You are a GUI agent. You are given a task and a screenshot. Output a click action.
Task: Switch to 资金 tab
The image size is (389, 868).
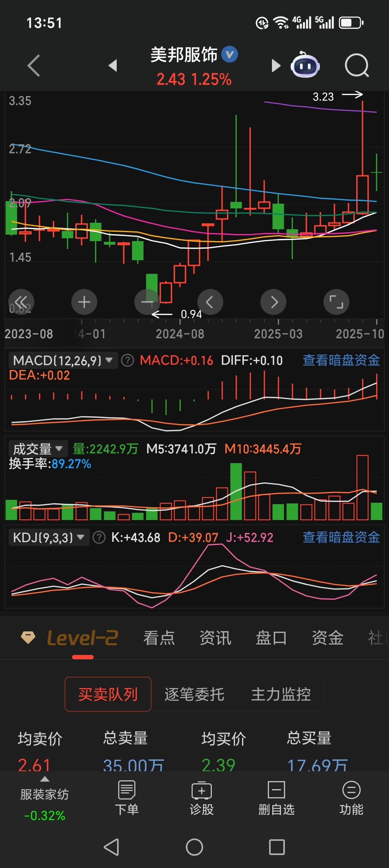tap(327, 638)
